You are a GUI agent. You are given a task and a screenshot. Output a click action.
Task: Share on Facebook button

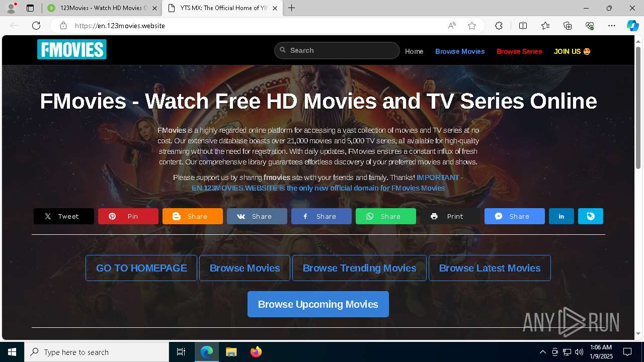[321, 216]
